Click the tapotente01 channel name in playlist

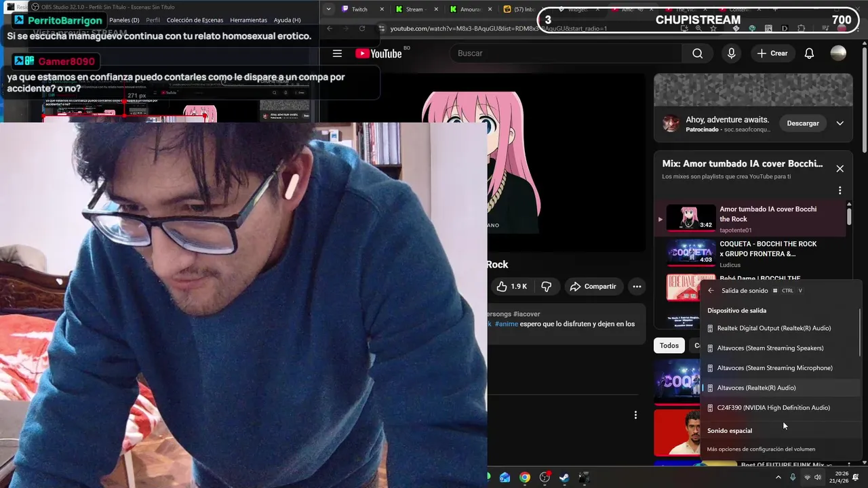click(735, 230)
